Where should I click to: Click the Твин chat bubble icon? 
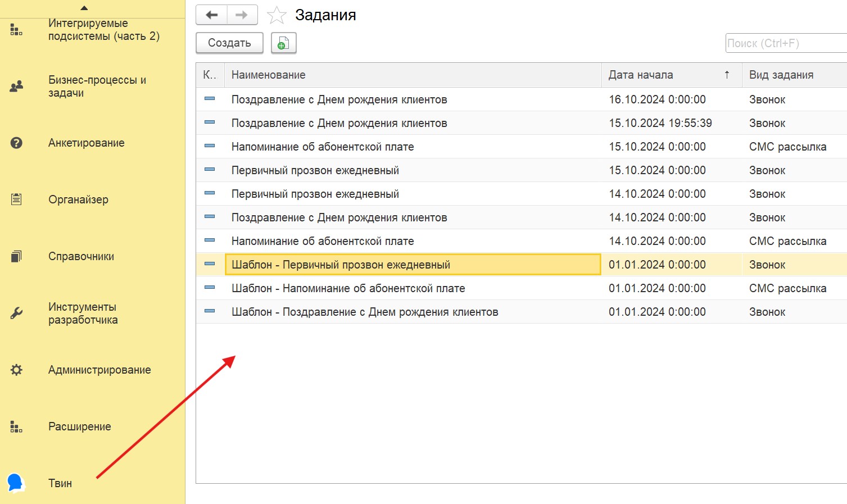(15, 483)
